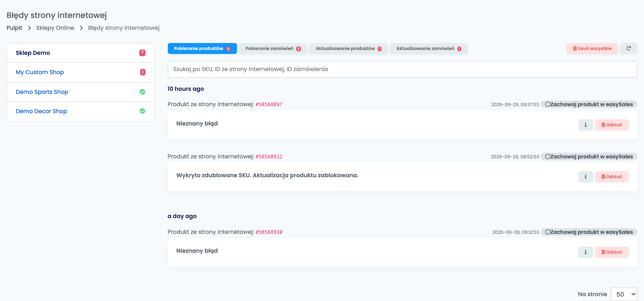Go to Pulpit breadcrumb link
The width and height of the screenshot is (644, 301).
coord(14,28)
